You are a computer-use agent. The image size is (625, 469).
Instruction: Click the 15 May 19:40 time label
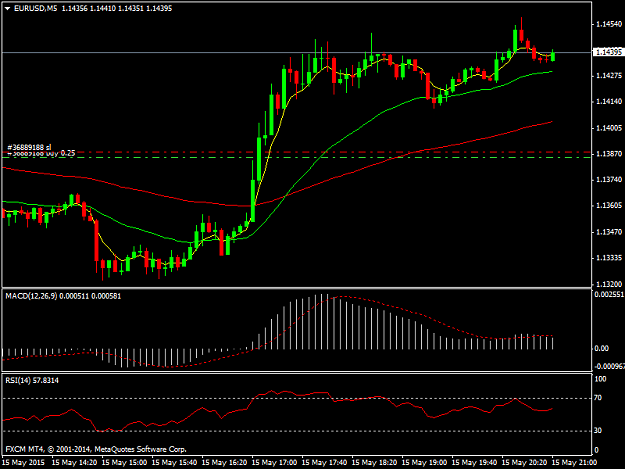click(474, 463)
